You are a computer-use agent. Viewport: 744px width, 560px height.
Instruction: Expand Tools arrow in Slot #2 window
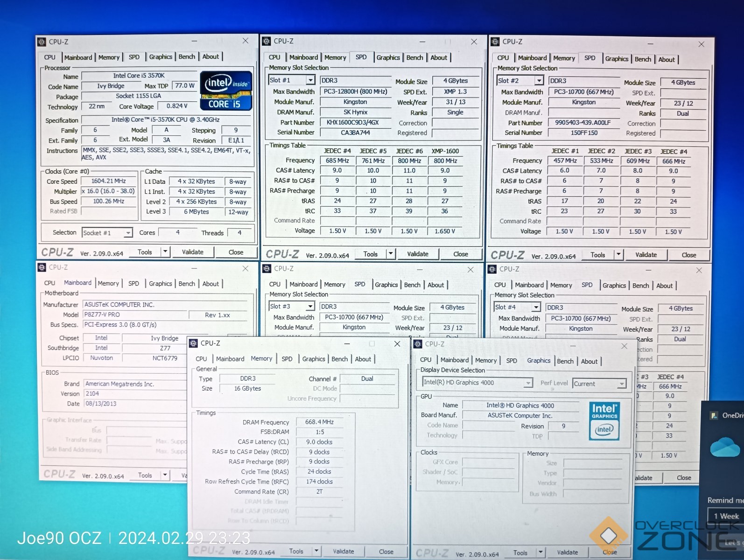[x=618, y=255]
